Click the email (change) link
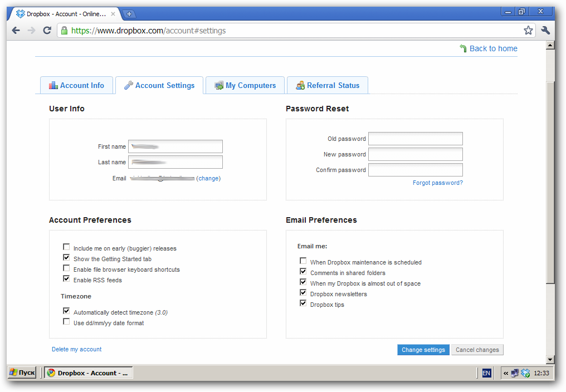Screen dimensions: 566x392 (x=208, y=178)
